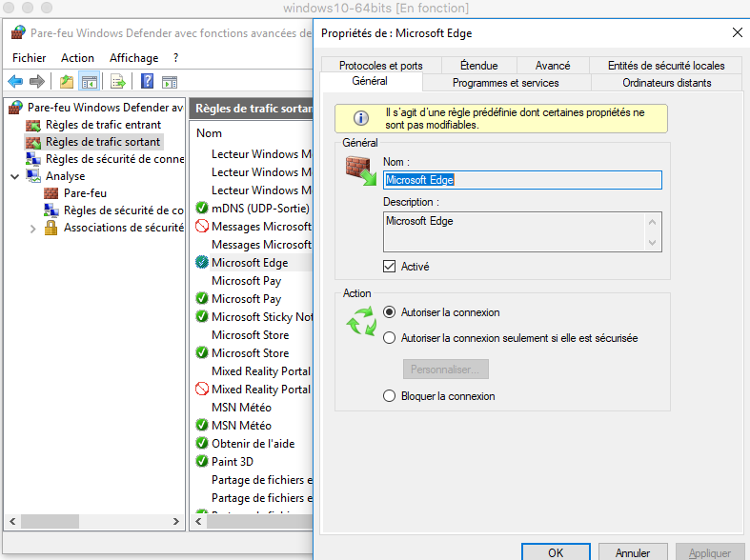Click the green check icon of Obtenir de l'aide

(202, 443)
